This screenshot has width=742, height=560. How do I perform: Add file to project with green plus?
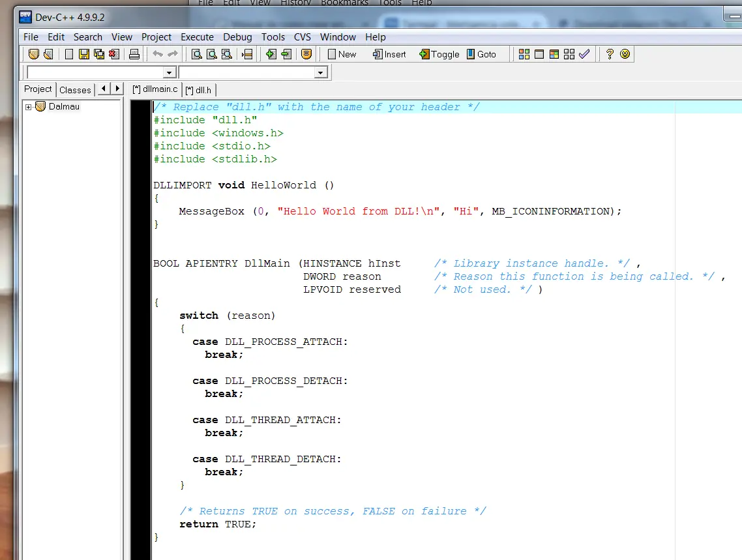coord(271,54)
